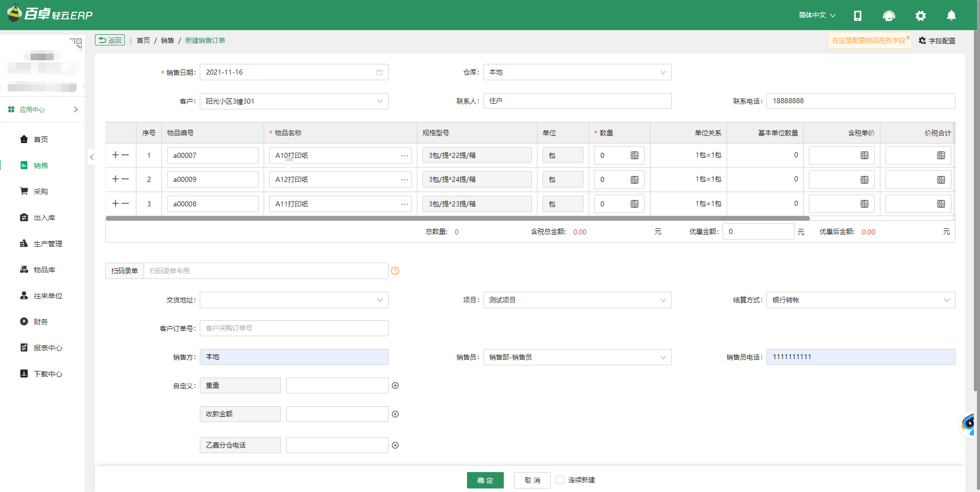Click the 取消 cancel button

pyautogui.click(x=532, y=480)
